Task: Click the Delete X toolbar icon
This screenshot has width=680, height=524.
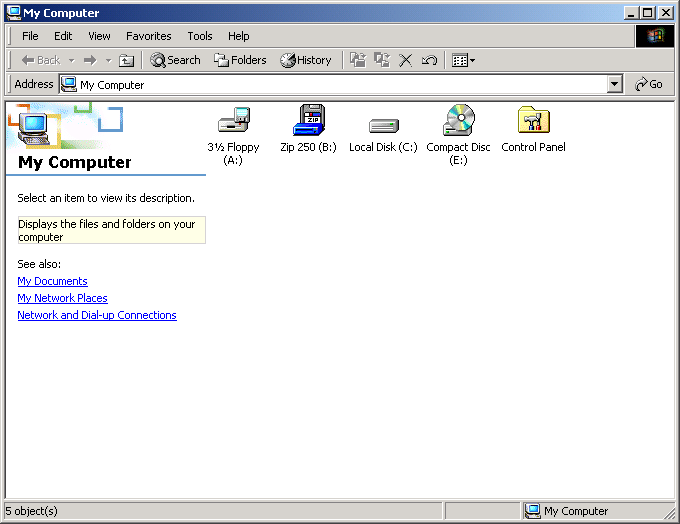Action: [405, 60]
